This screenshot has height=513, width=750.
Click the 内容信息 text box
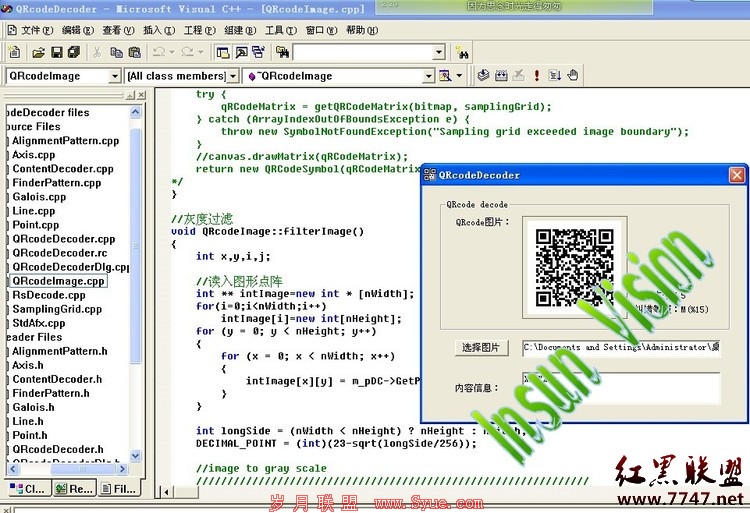point(621,388)
